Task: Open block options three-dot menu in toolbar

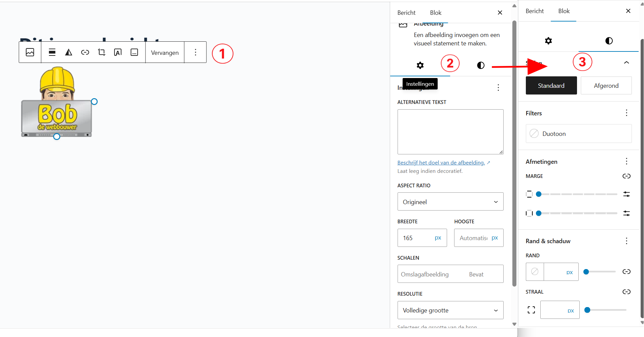Action: (x=195, y=52)
